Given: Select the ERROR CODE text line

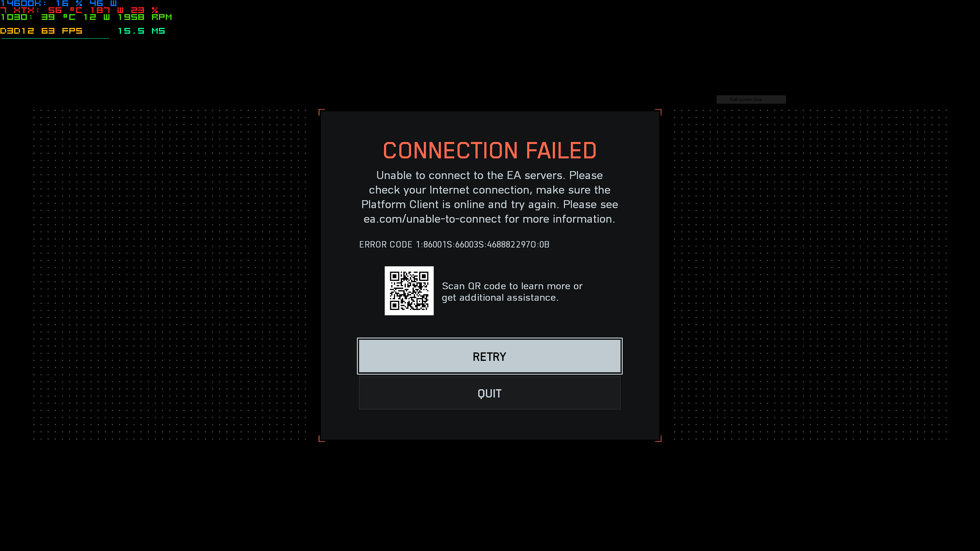Looking at the screenshot, I should pos(454,245).
